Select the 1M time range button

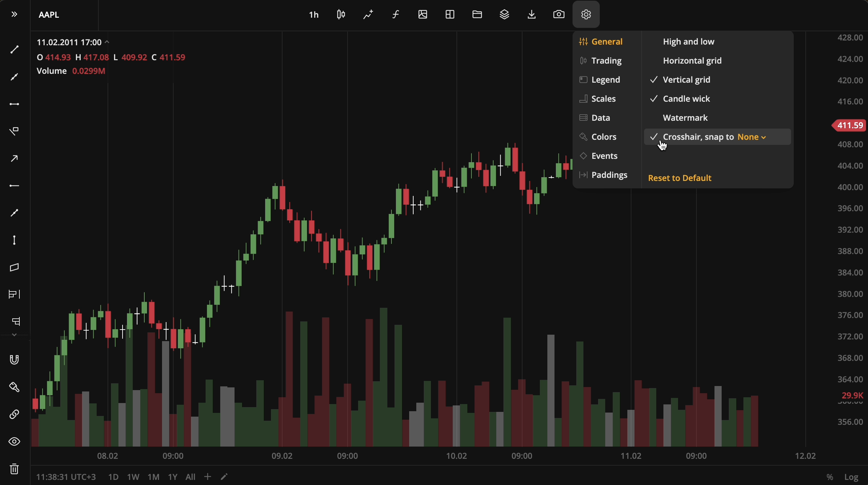154,477
